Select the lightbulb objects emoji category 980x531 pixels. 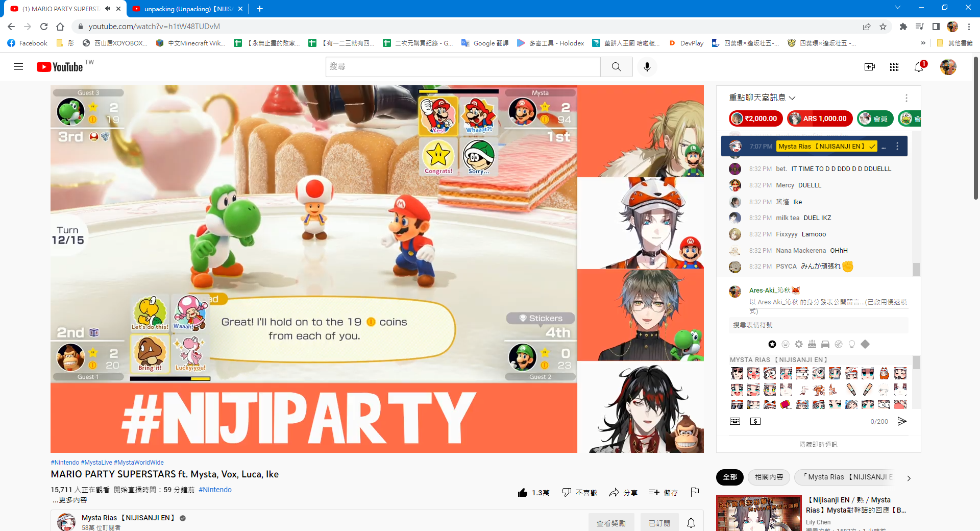[x=852, y=344]
